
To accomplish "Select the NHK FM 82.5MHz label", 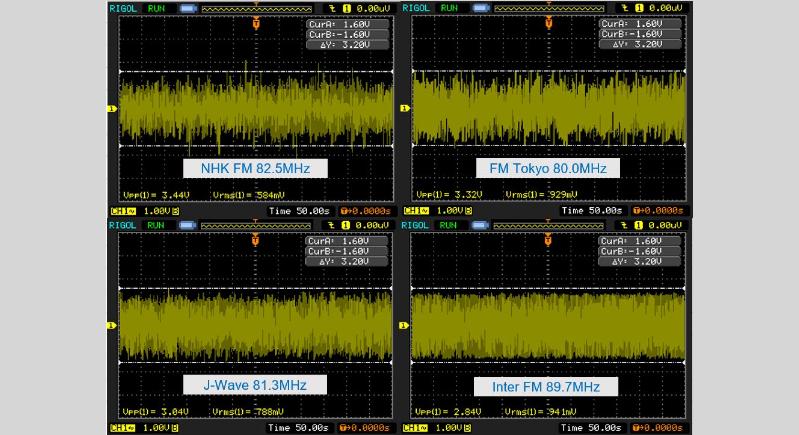I will tap(255, 168).
